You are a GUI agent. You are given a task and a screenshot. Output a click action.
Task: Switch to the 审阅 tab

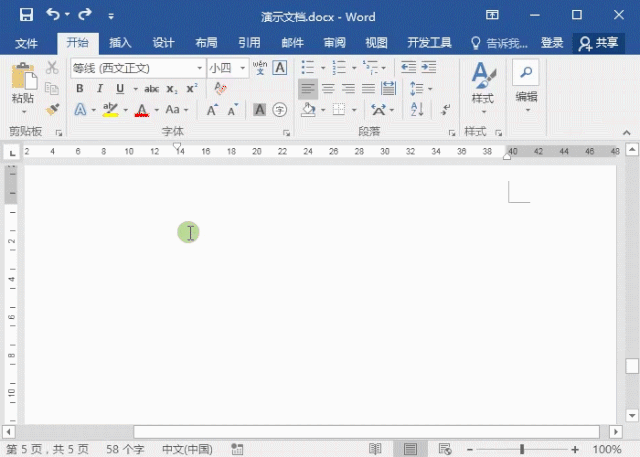(335, 42)
